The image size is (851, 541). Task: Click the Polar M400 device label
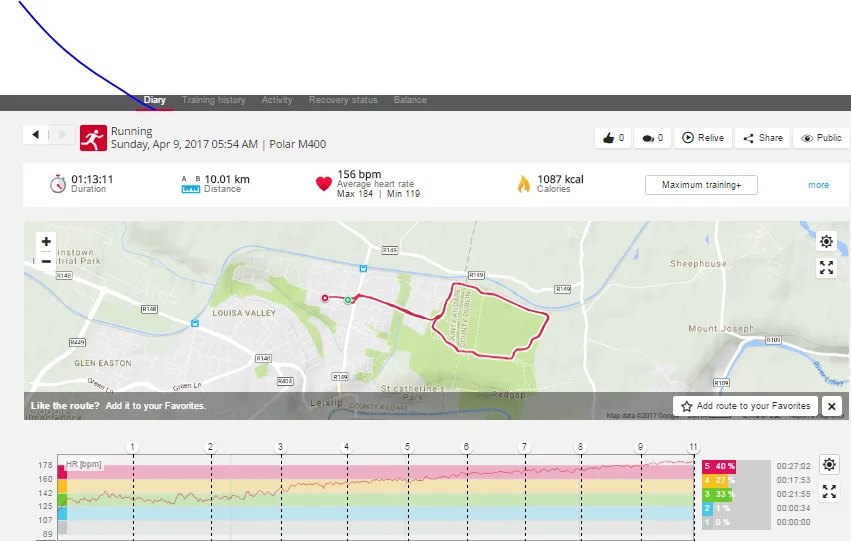(x=297, y=144)
